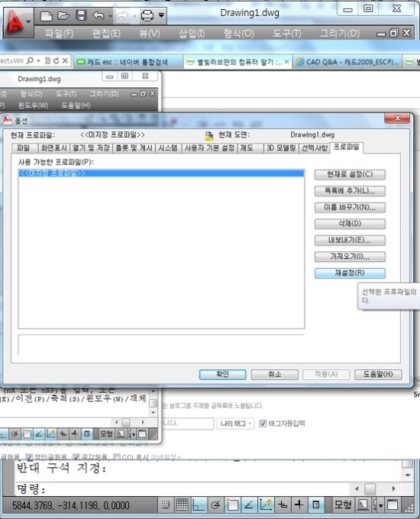Click the browser stop X icon
Image resolution: width=420 pixels, height=519 pixels.
click(65, 61)
